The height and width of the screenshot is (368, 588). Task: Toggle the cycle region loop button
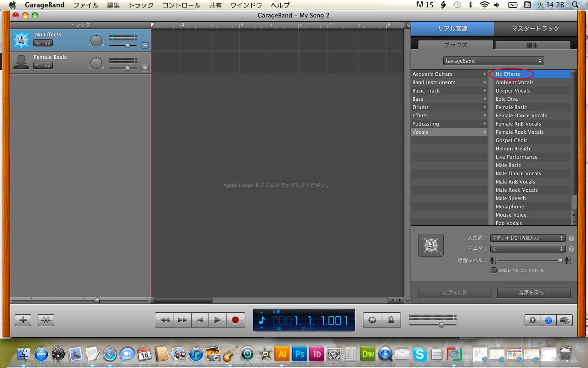tap(373, 320)
